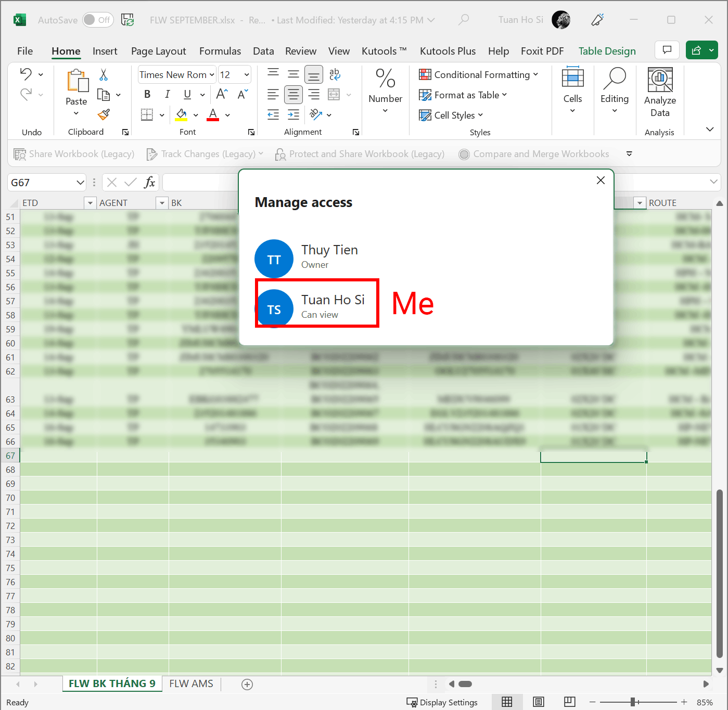
Task: Open Analyze Data tool
Action: [x=660, y=93]
